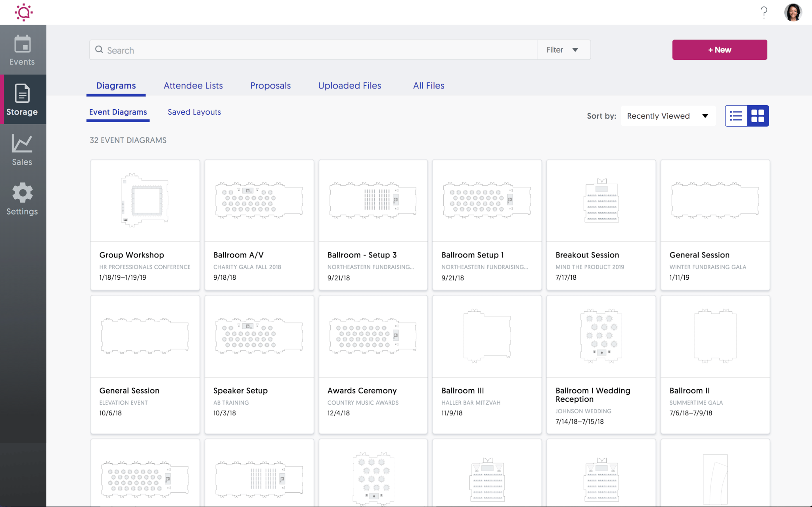Viewport: 812px width, 507px height.
Task: Click the search magnifier icon
Action: 100,50
